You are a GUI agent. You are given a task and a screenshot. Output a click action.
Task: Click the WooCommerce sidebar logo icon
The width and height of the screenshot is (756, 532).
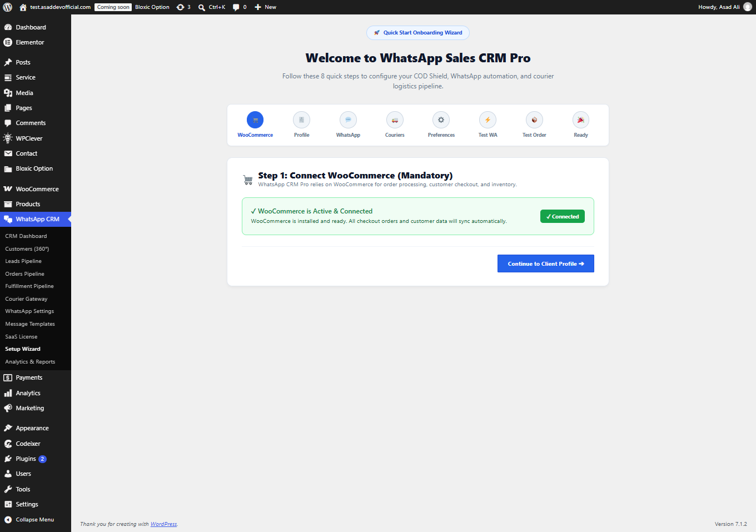[x=8, y=189]
